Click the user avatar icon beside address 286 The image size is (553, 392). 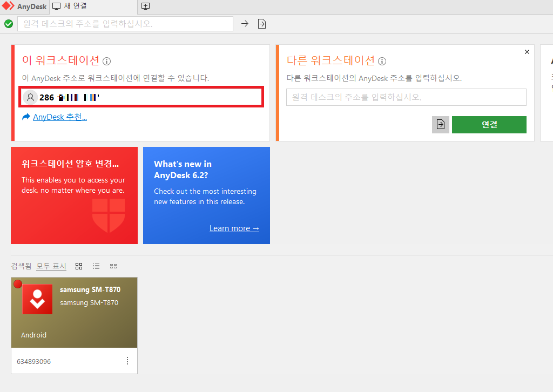(30, 97)
